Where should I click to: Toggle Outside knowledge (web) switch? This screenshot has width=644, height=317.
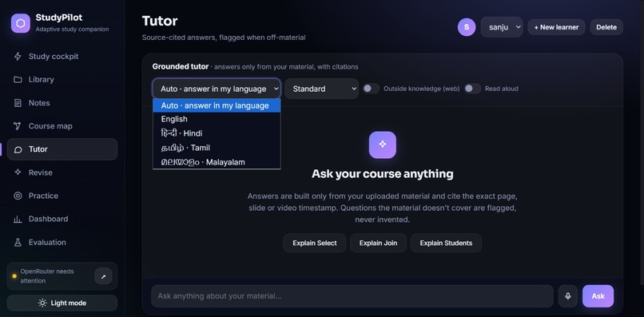pos(371,89)
